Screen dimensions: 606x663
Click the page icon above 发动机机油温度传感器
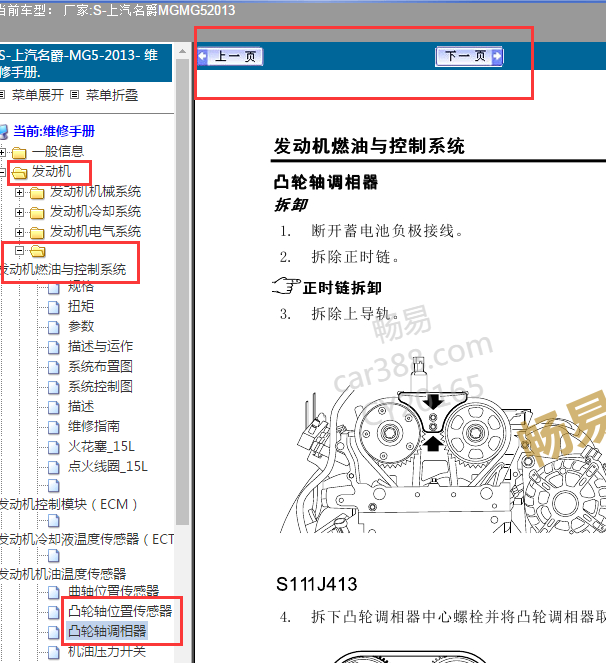pos(54,556)
